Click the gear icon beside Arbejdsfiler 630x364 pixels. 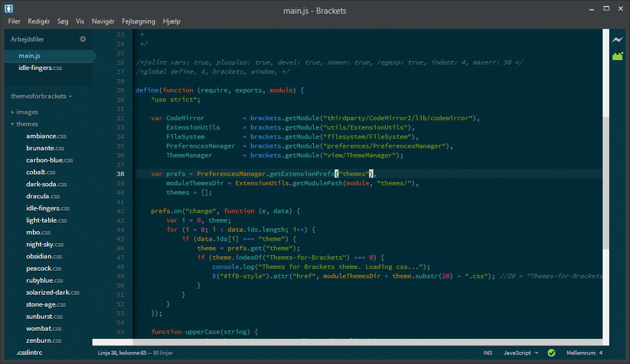[x=83, y=39]
